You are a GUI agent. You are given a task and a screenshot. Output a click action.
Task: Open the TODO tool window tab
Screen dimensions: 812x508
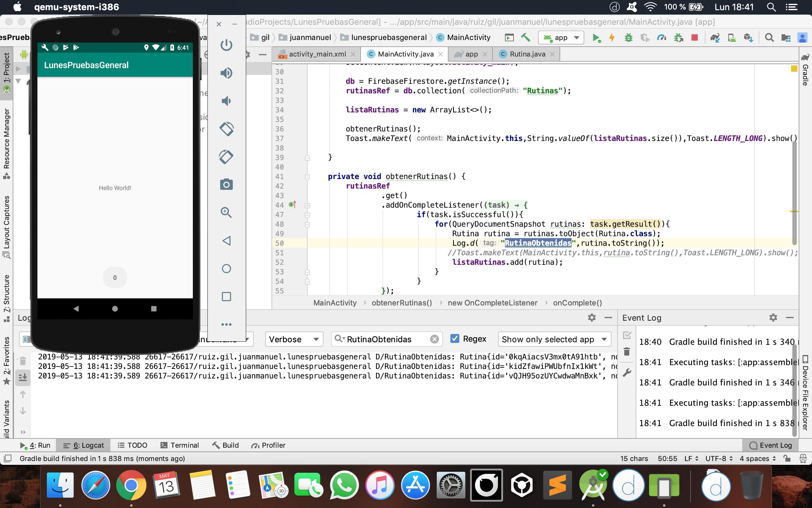(x=133, y=445)
